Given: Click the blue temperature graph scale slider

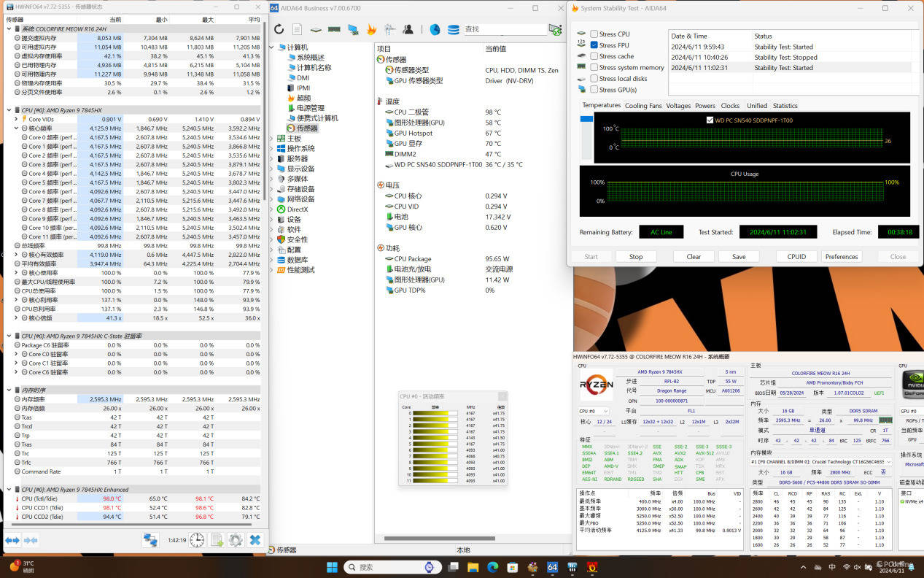Looking at the screenshot, I should [586, 119].
